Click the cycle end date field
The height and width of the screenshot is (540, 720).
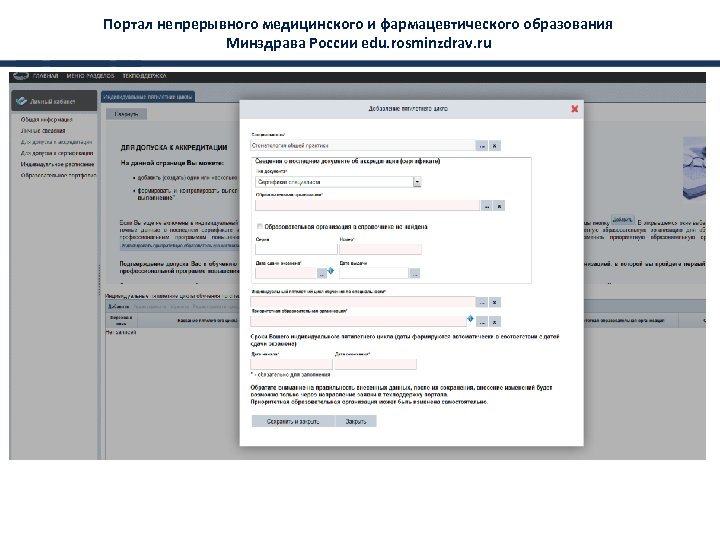click(375, 364)
